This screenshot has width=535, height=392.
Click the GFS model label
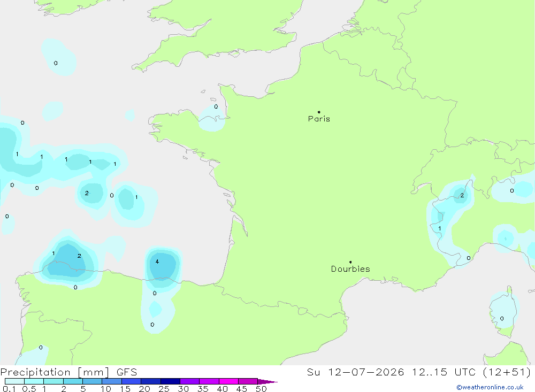point(127,372)
